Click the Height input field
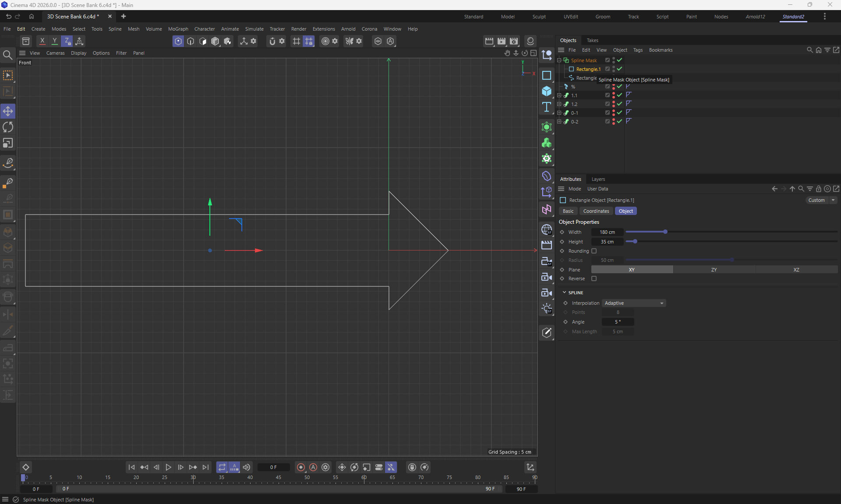 [607, 242]
